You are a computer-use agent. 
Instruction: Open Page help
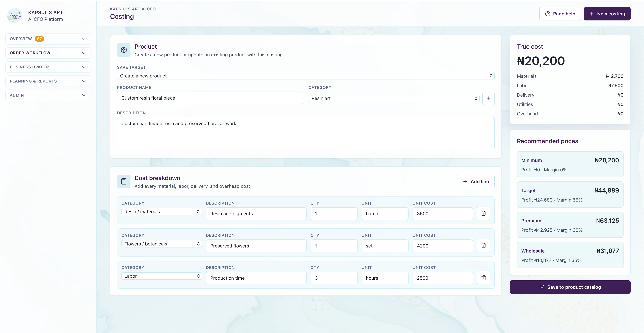point(560,14)
